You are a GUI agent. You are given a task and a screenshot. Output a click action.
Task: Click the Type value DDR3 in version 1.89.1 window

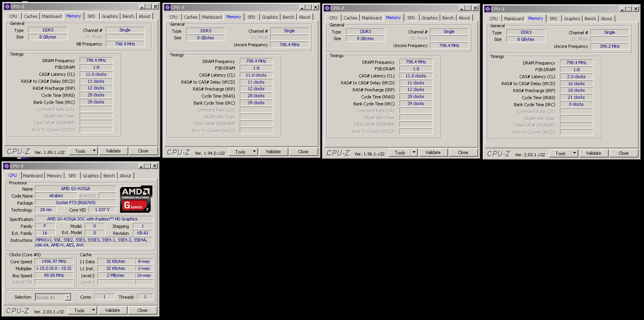[48, 30]
